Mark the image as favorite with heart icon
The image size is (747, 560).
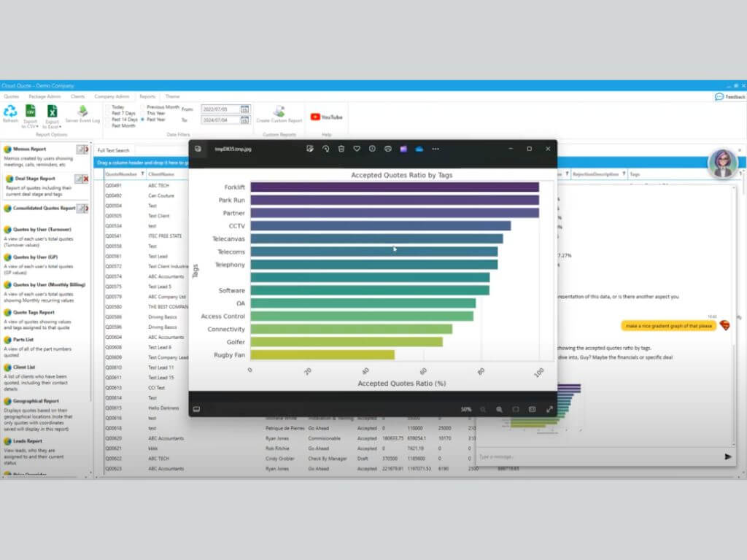(x=357, y=149)
